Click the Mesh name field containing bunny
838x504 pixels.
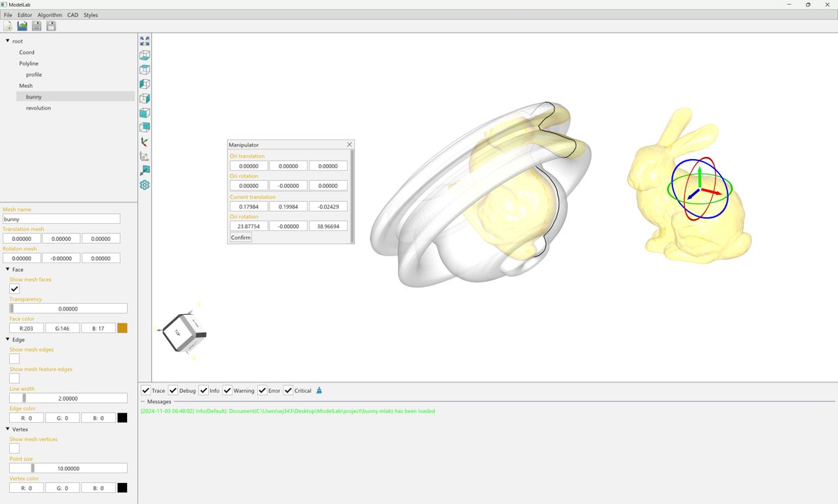tap(61, 219)
